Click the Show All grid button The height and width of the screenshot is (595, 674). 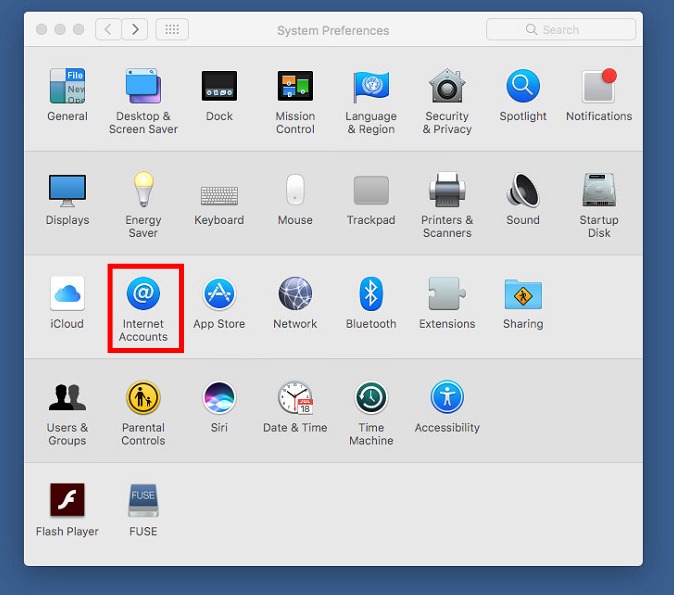(x=172, y=30)
